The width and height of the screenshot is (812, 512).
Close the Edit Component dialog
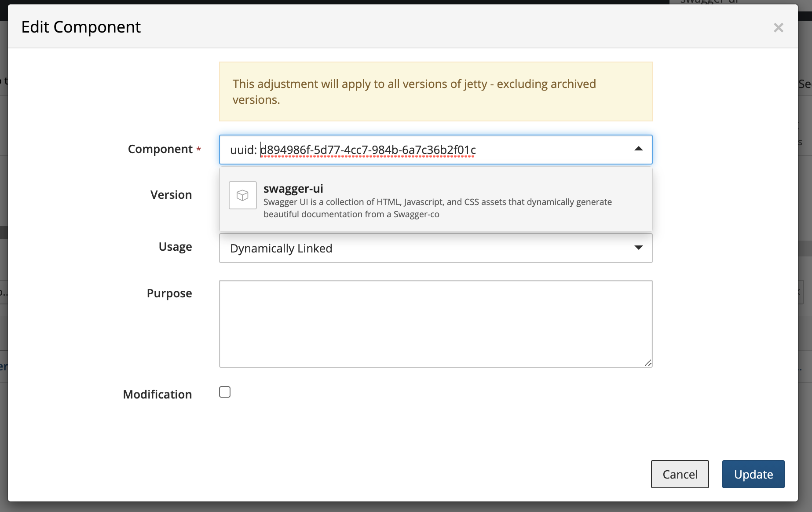click(x=779, y=27)
